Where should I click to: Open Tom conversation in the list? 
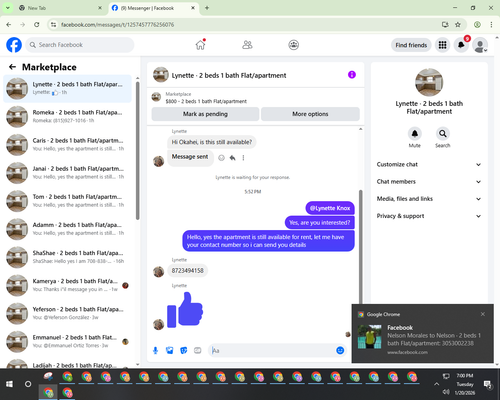pyautogui.click(x=67, y=201)
